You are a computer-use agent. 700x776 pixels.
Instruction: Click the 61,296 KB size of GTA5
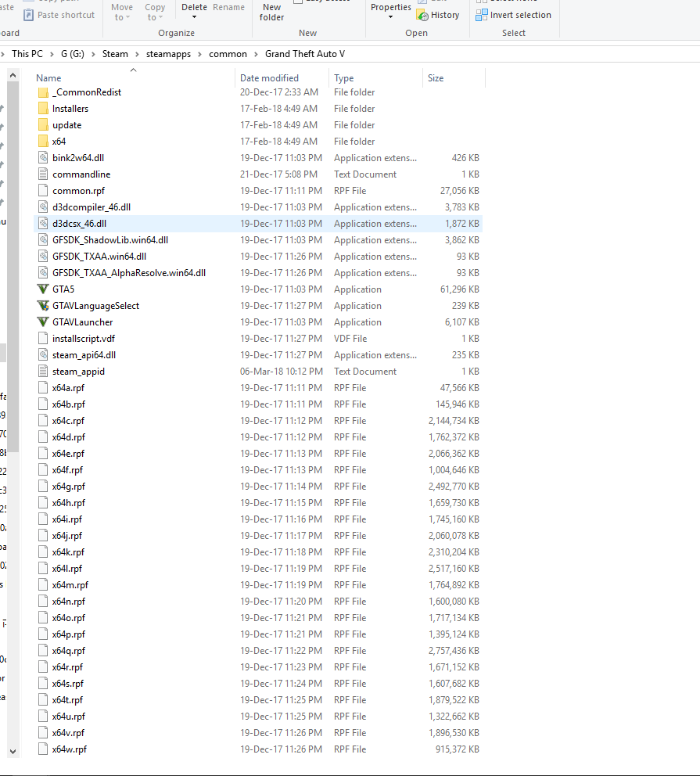click(460, 289)
